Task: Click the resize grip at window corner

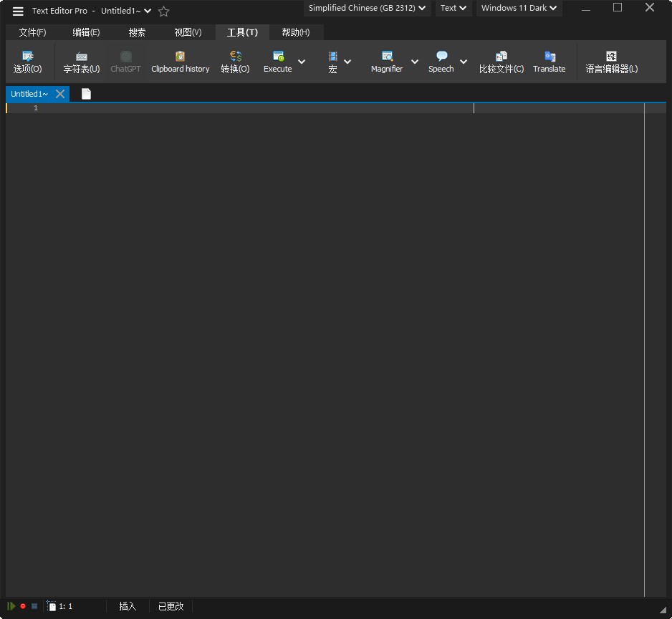Action: (x=663, y=610)
